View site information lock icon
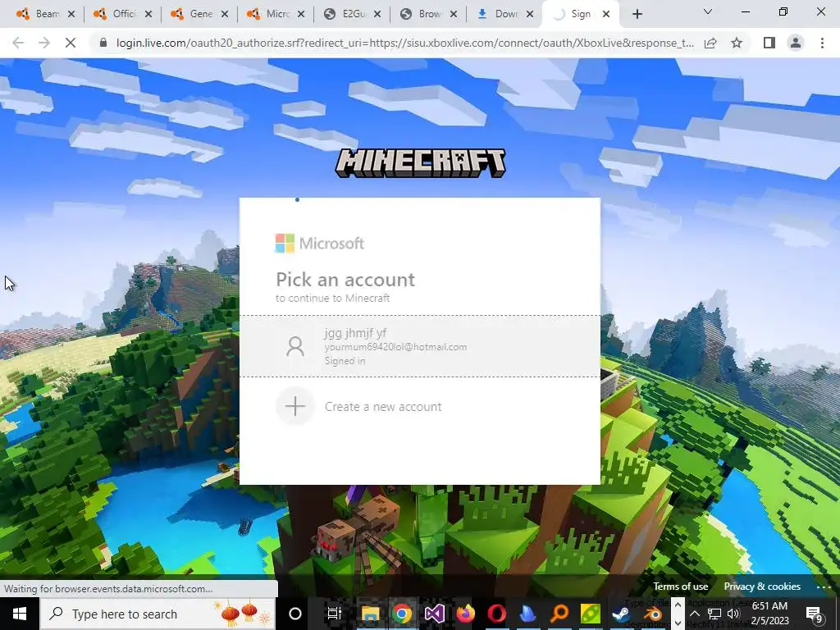This screenshot has height=630, width=840. coord(104,43)
